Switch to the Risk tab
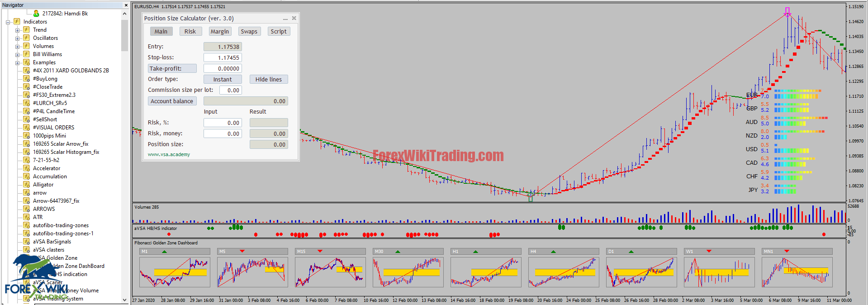This screenshot has width=868, height=305. click(x=190, y=31)
